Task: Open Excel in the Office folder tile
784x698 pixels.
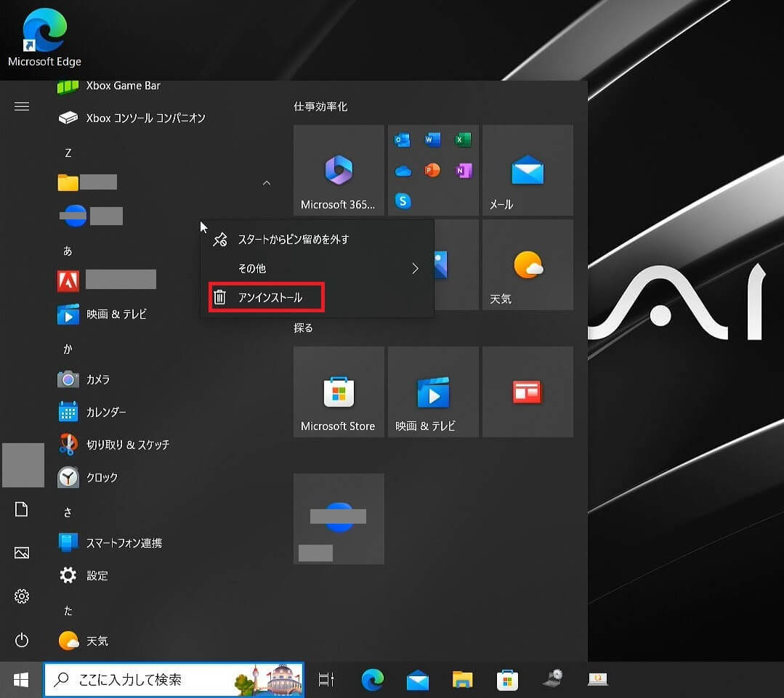Action: 463,140
